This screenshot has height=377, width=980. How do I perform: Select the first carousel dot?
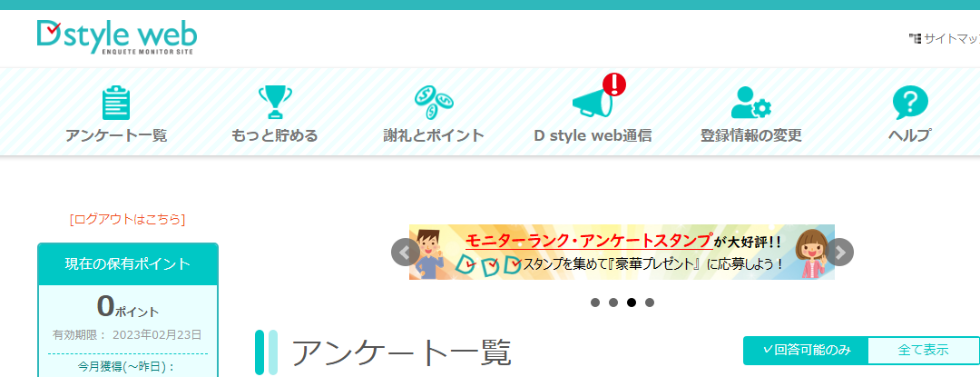point(595,303)
